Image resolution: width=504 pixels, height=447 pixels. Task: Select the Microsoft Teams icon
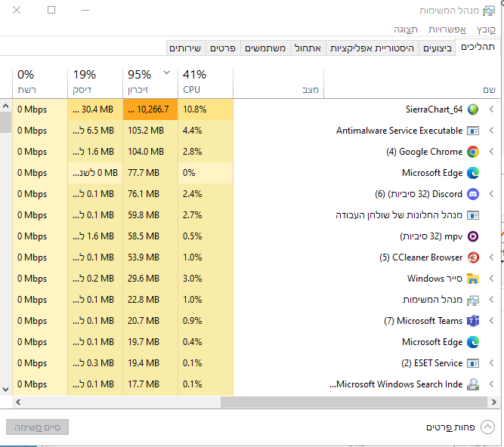coord(473,321)
